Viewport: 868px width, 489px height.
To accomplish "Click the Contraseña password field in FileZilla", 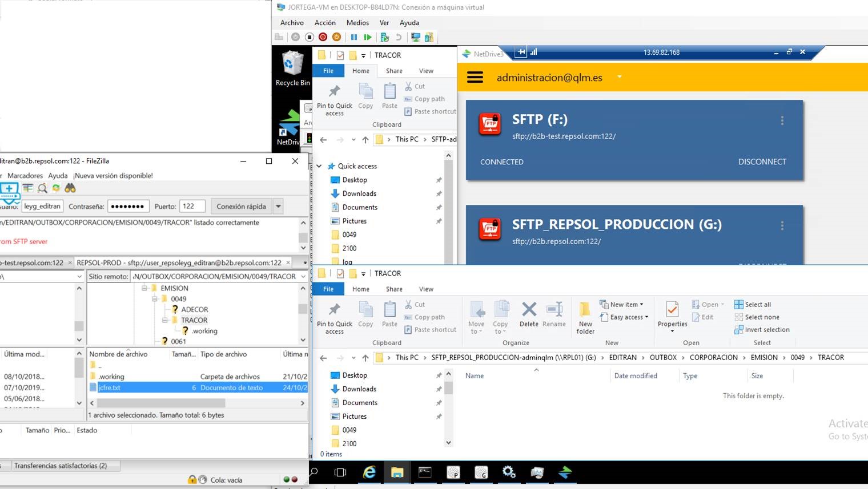I will [x=128, y=206].
